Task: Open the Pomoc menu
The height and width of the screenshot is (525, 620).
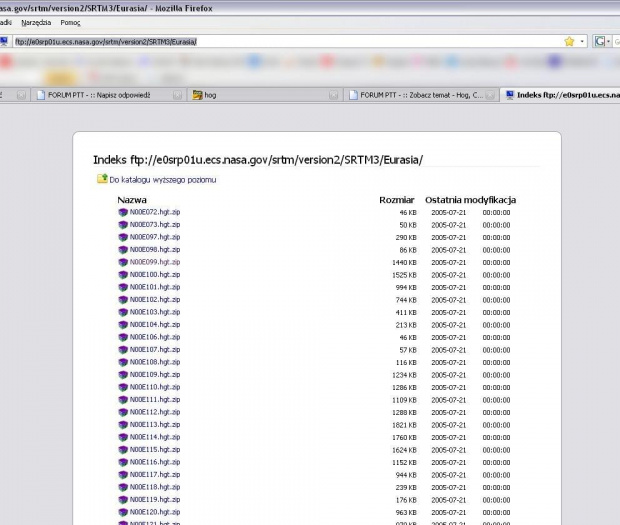Action: pos(70,22)
